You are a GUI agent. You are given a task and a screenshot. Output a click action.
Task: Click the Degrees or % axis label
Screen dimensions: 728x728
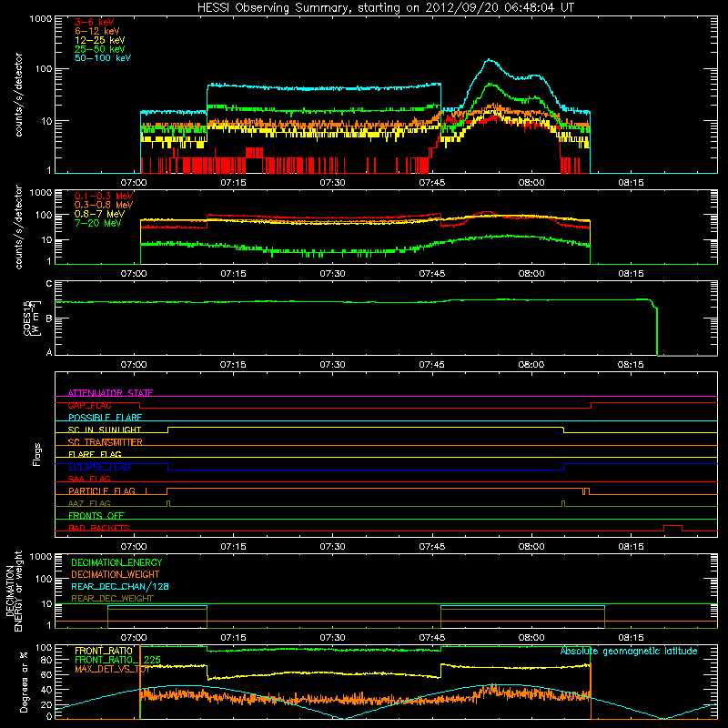click(24, 682)
